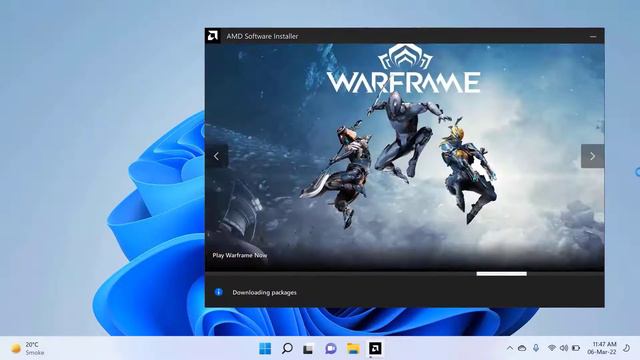Open the Chat app on the taskbar

point(331,349)
